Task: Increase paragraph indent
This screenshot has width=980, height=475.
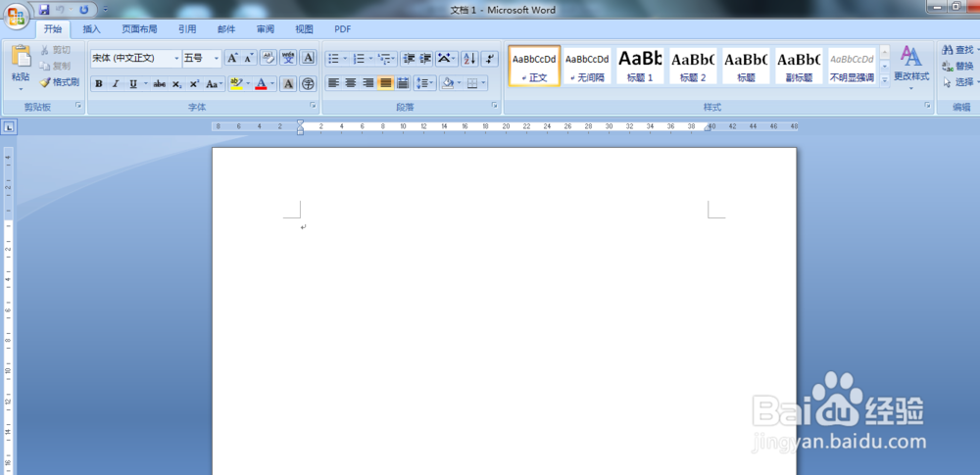Action: coord(425,59)
